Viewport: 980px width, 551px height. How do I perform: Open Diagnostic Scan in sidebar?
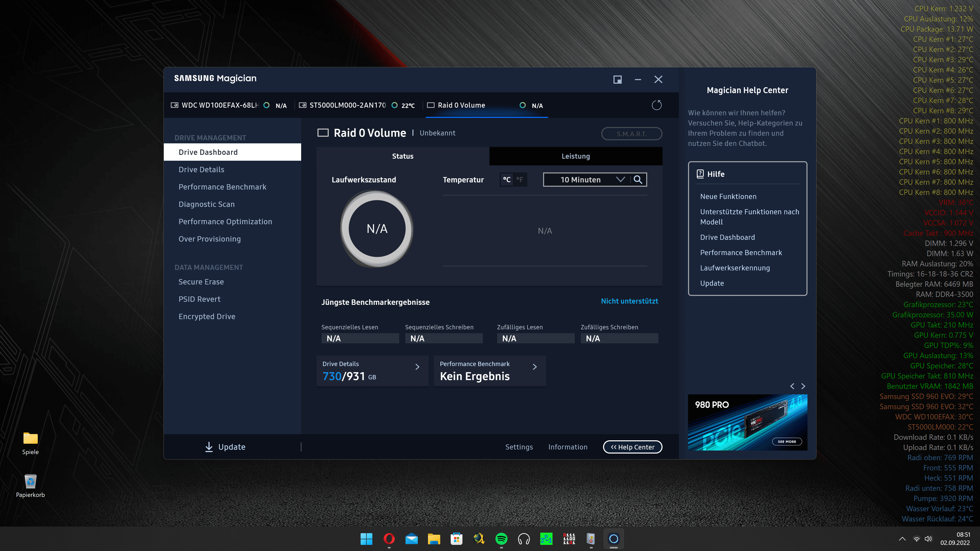coord(232,204)
